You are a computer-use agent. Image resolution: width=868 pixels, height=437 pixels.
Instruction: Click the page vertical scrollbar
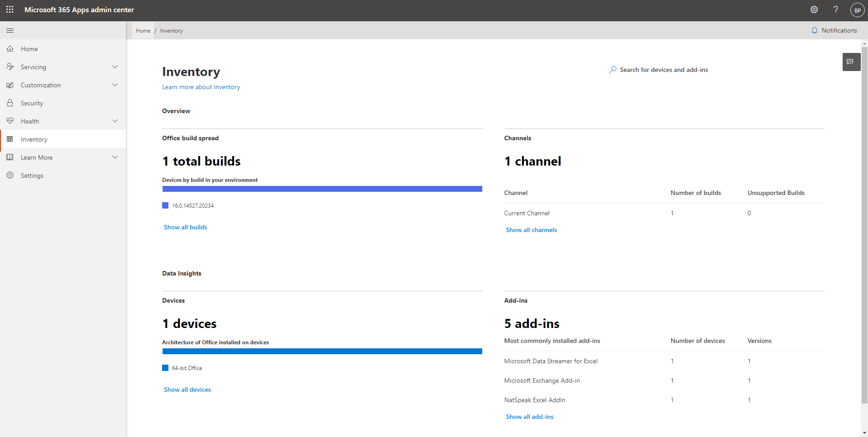864,225
